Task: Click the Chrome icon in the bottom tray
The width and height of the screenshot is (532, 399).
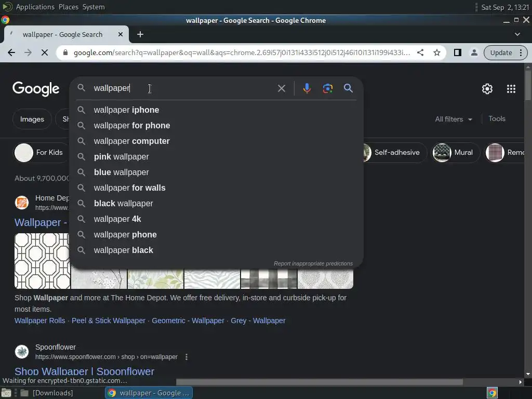Action: [492, 393]
